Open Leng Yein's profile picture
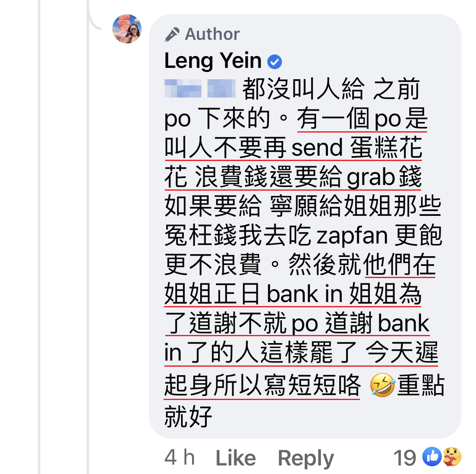Image resolution: width=476 pixels, height=474 pixels. point(127,29)
